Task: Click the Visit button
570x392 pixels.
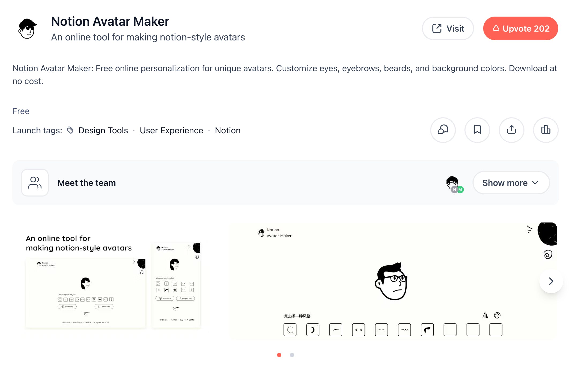Action: [x=448, y=28]
